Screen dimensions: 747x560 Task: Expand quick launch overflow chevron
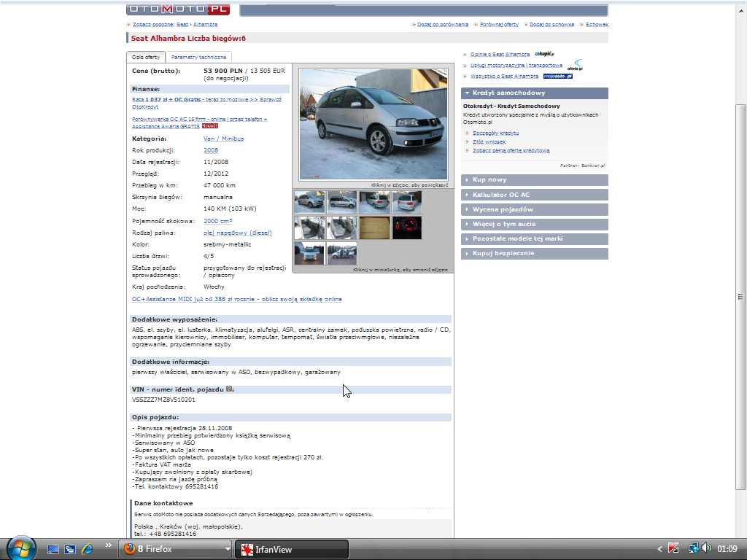pyautogui.click(x=108, y=545)
